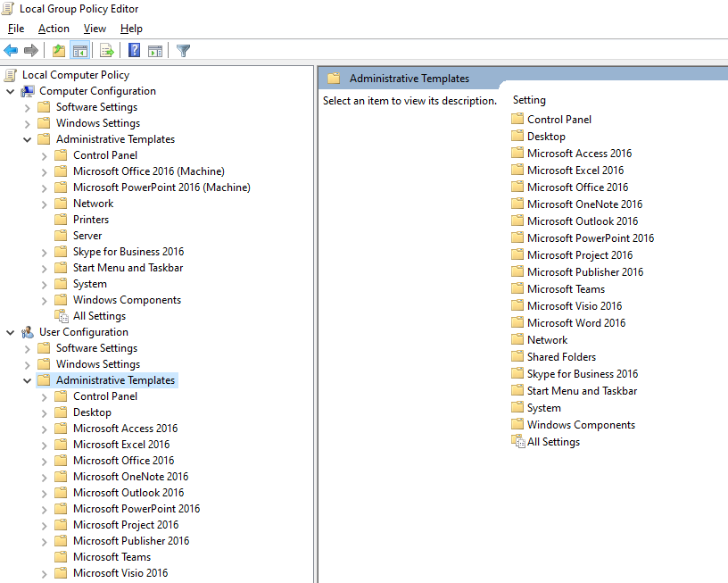Click Microsoft Project 2016 folder icon in right pane

(x=517, y=254)
